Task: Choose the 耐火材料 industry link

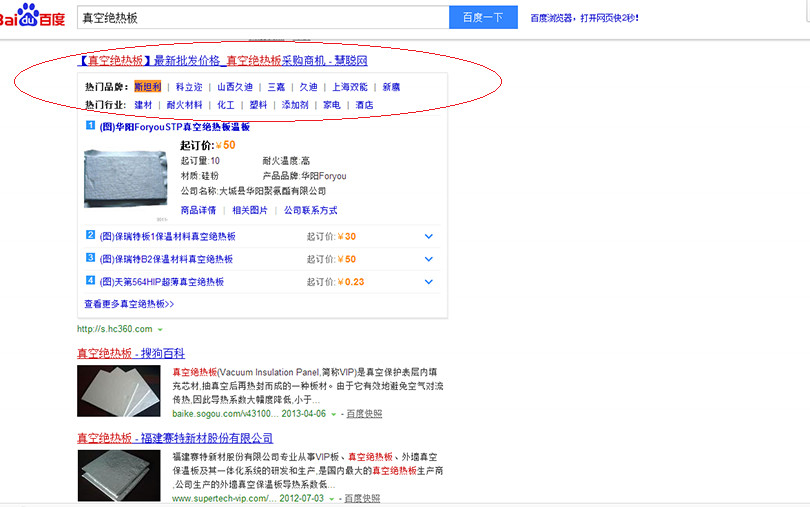Action: click(184, 105)
